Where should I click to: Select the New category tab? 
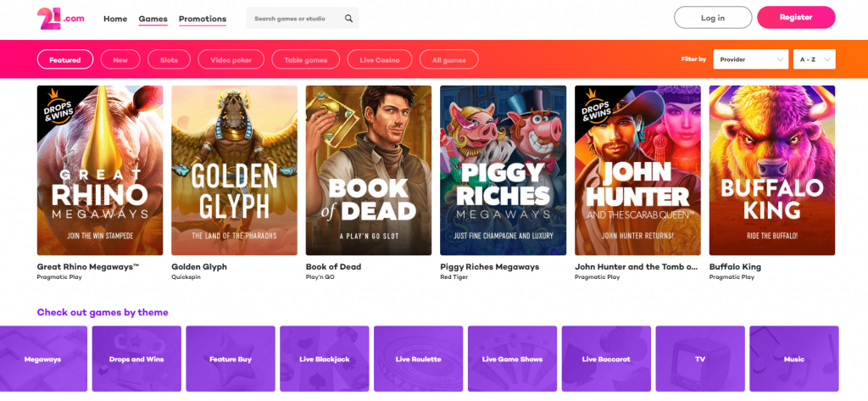tap(120, 60)
